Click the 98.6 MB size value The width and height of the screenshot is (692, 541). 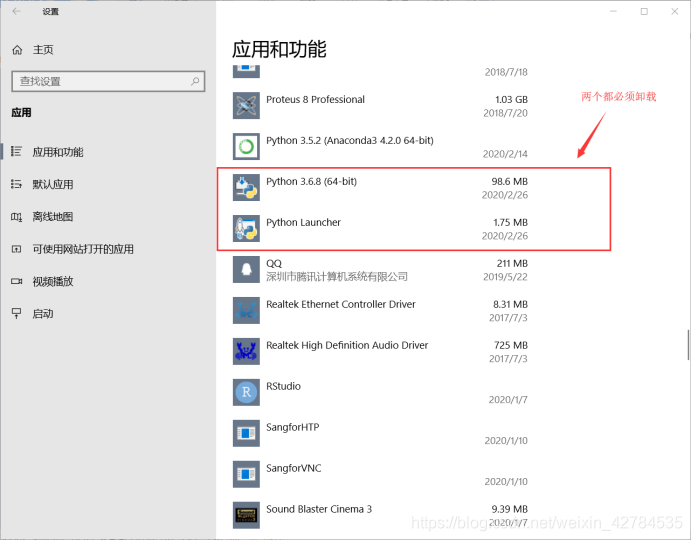coord(509,181)
